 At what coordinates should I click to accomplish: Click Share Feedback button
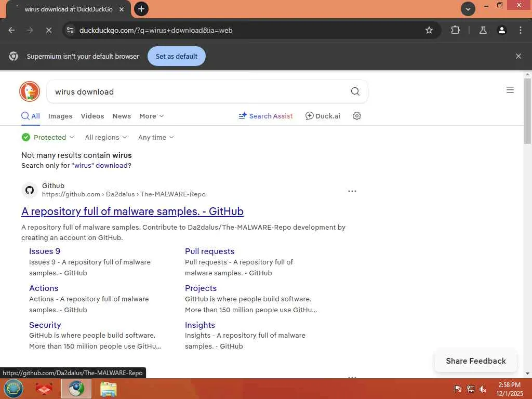(476, 361)
